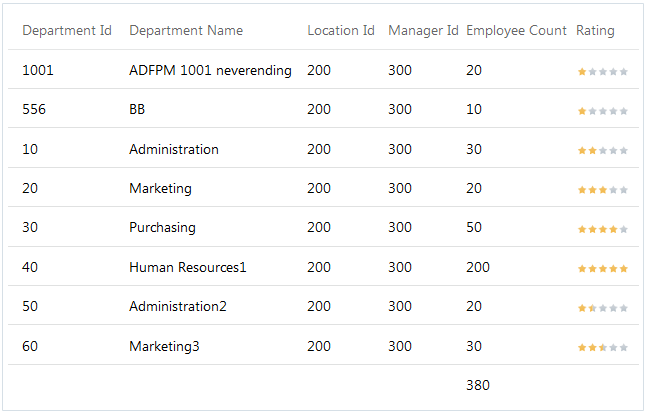Select the 'Human Resources1' name cell

tap(188, 267)
